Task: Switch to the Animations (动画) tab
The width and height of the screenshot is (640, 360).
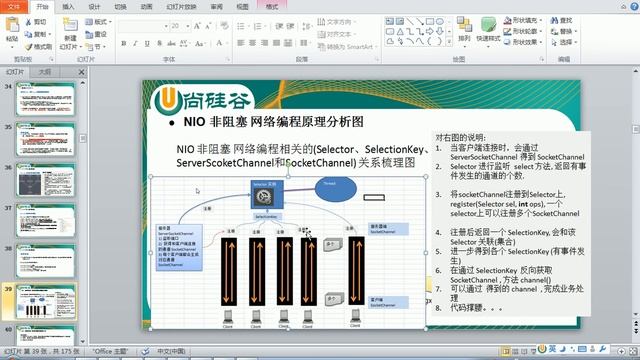Action: (x=147, y=7)
